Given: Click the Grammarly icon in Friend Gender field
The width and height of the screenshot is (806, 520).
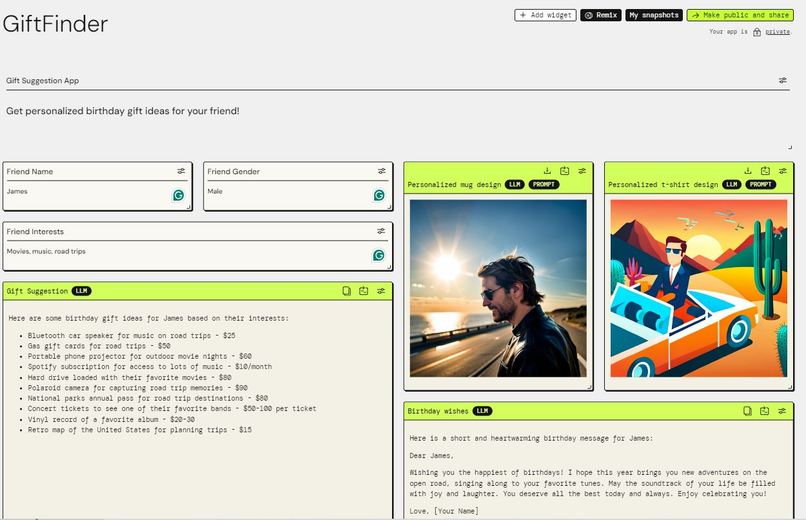Looking at the screenshot, I should (x=379, y=195).
